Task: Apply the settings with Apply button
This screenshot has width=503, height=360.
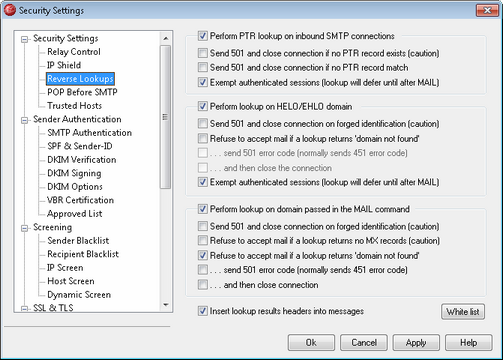Action: (416, 342)
